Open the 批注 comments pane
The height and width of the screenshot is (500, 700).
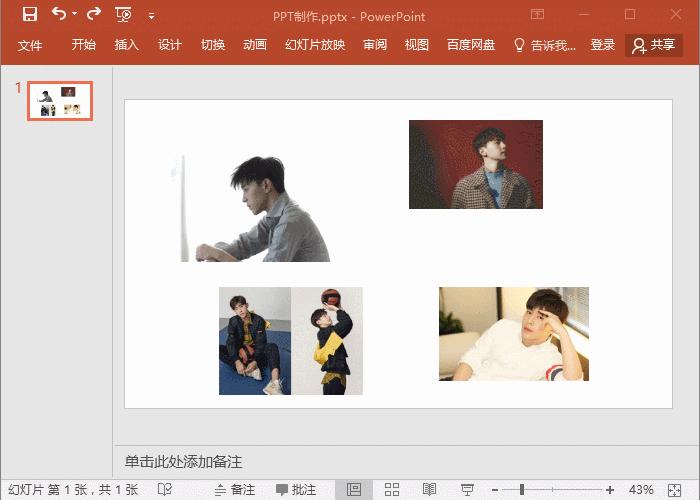296,490
